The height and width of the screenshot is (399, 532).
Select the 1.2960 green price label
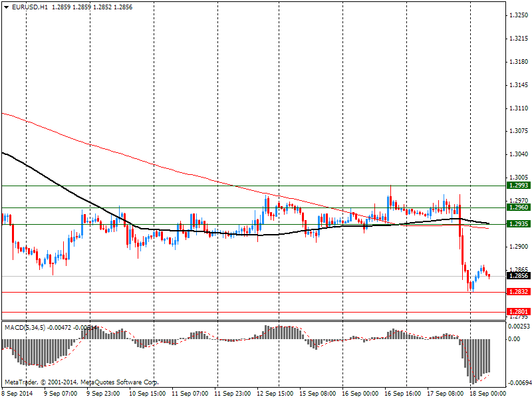coord(518,207)
